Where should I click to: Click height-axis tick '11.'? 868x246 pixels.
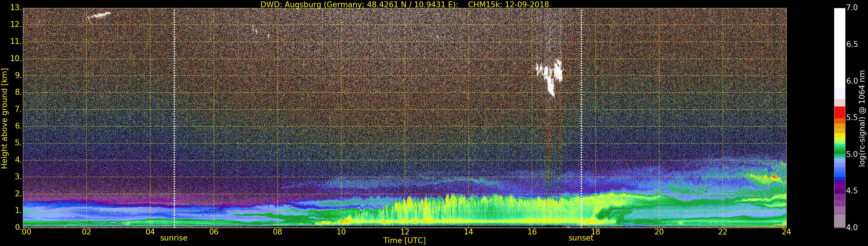click(16, 42)
